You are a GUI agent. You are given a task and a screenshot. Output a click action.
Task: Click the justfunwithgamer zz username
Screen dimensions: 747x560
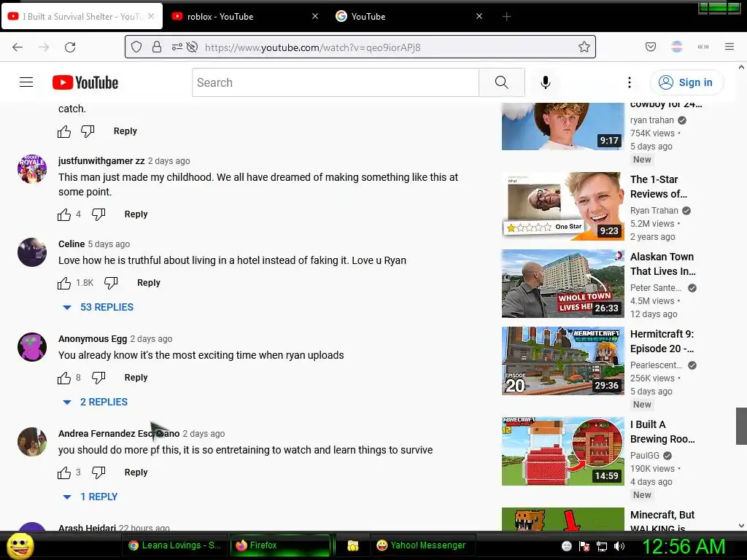point(101,161)
